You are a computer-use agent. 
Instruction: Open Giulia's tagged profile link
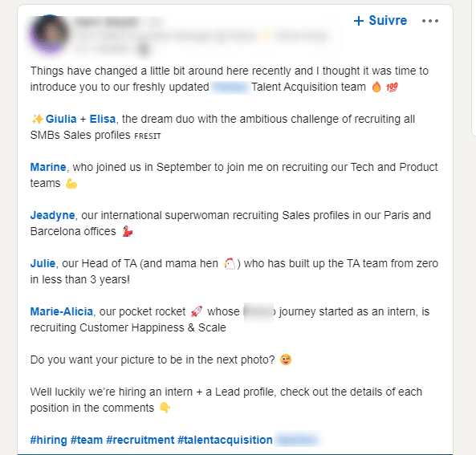click(x=61, y=119)
